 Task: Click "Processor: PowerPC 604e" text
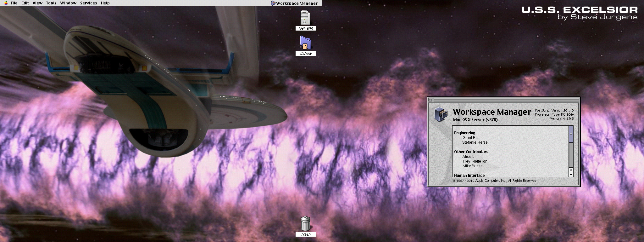554,115
